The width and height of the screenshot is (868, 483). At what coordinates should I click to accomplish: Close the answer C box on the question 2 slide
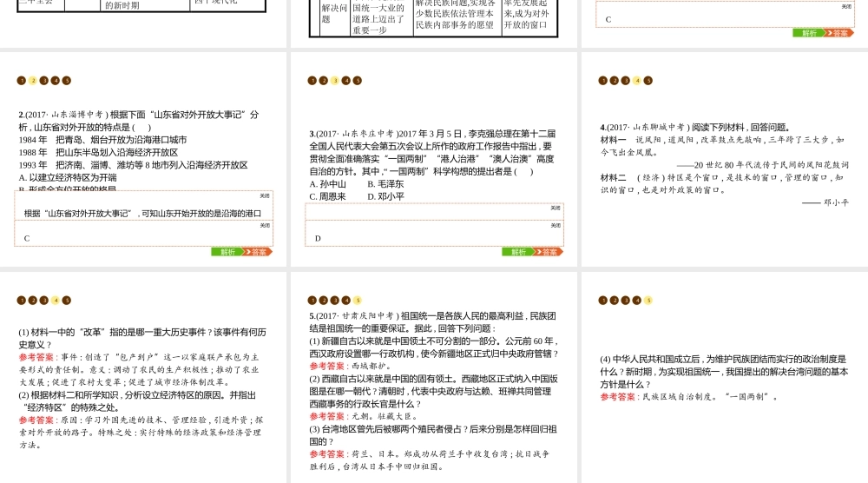pyautogui.click(x=265, y=226)
